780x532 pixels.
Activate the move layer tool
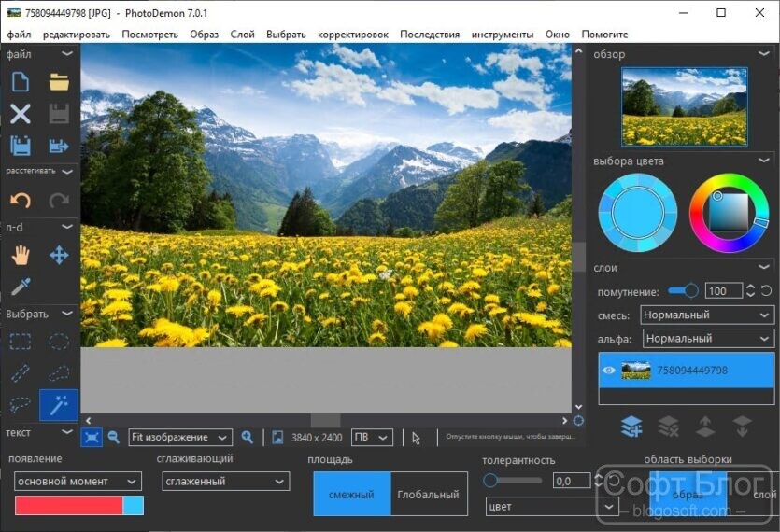point(59,256)
